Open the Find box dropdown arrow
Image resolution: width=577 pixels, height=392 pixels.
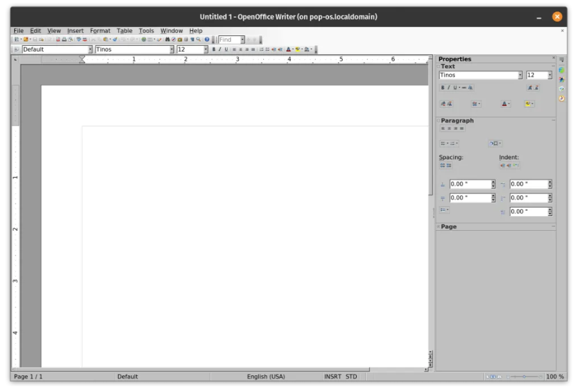pyautogui.click(x=243, y=40)
